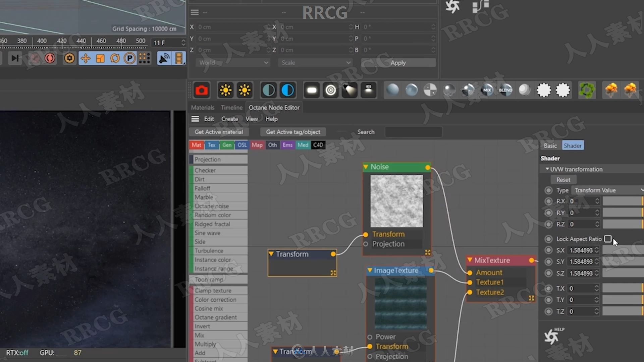Click the Octane render camera icon

(201, 90)
